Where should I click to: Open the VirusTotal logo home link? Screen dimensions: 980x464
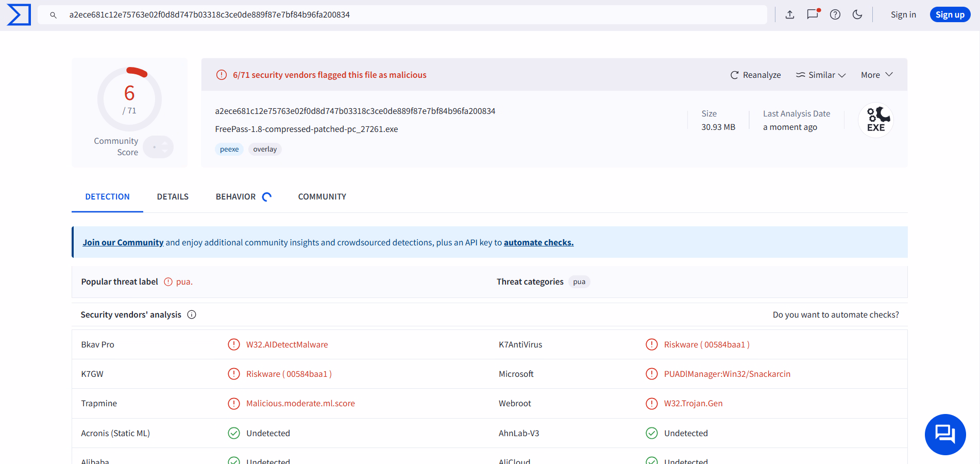19,14
